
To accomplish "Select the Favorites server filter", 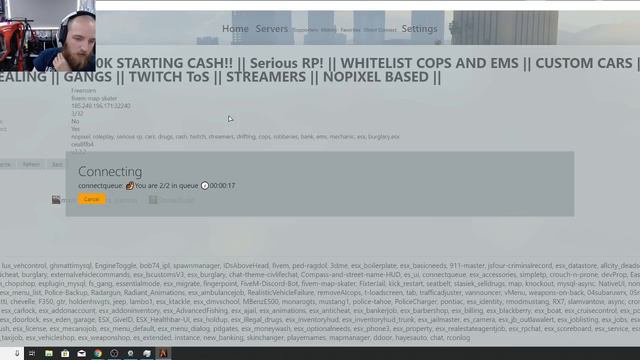I will point(350,30).
